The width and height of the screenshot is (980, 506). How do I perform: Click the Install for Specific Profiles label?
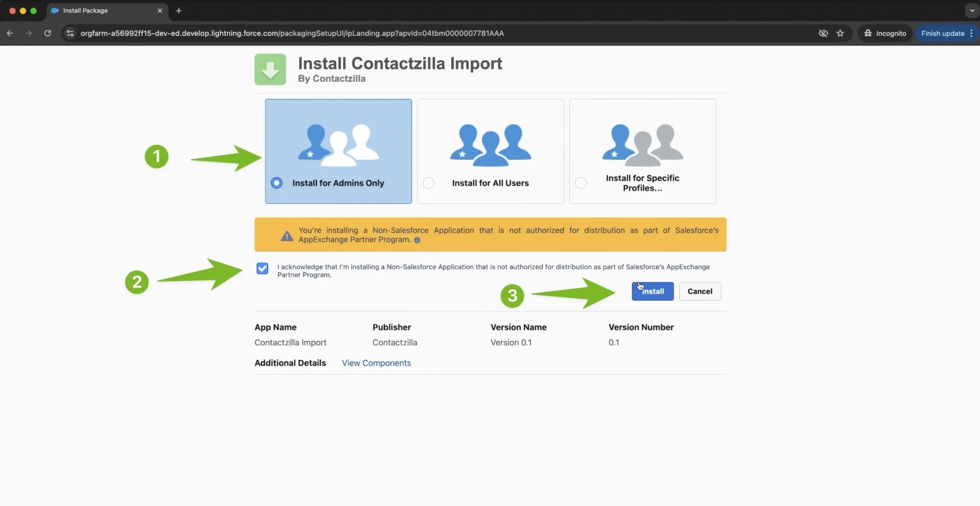pyautogui.click(x=643, y=183)
